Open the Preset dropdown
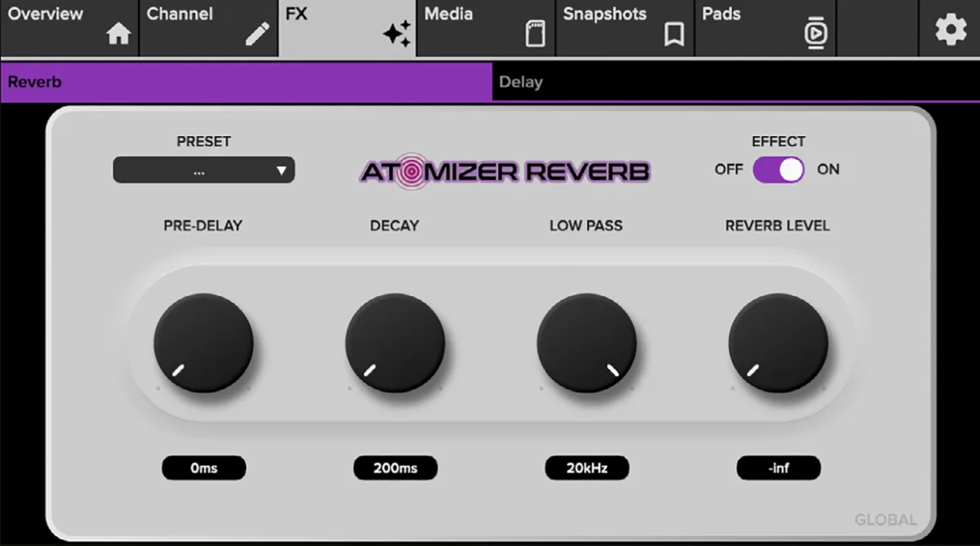 (203, 171)
